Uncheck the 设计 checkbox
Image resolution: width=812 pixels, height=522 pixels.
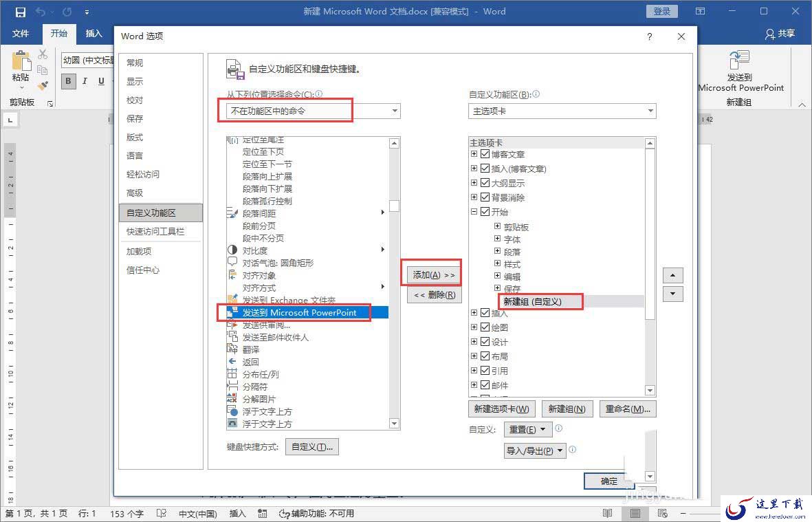coord(485,342)
